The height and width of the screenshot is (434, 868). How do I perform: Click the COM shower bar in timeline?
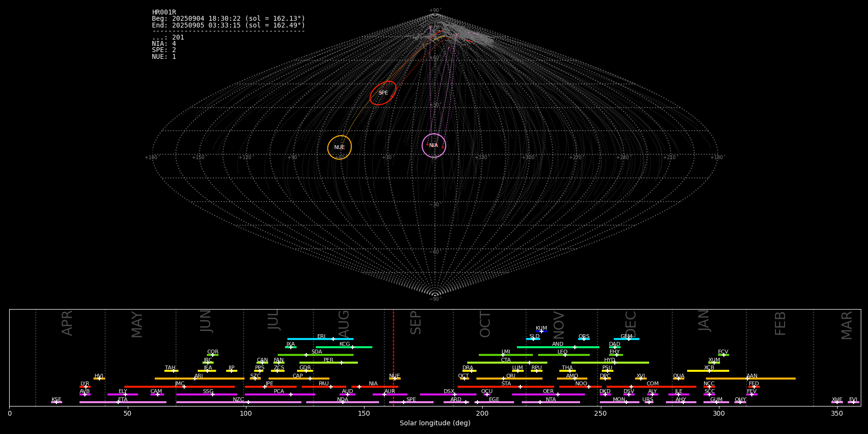(651, 387)
